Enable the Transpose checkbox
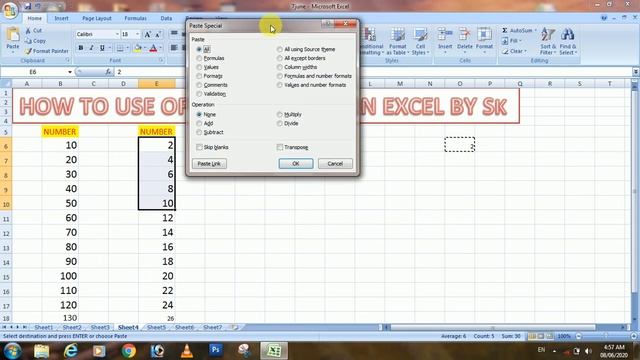The image size is (640, 360). click(x=280, y=147)
